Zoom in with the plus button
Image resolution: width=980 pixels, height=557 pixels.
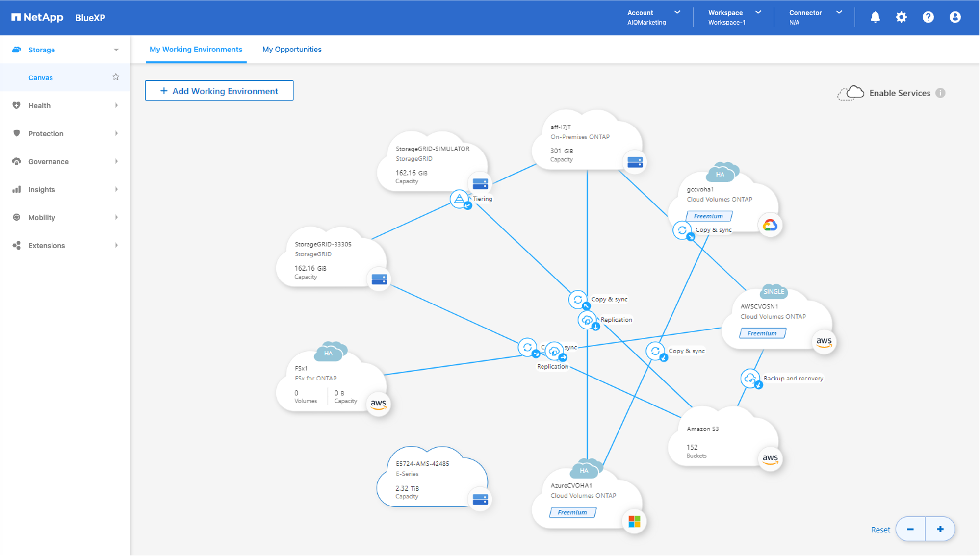coord(940,529)
